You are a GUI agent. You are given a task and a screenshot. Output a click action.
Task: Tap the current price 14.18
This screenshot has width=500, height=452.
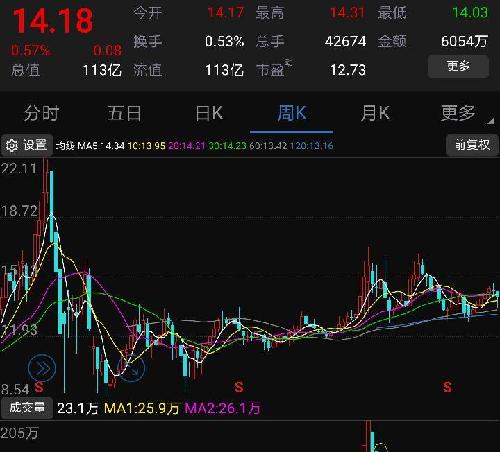pos(53,21)
